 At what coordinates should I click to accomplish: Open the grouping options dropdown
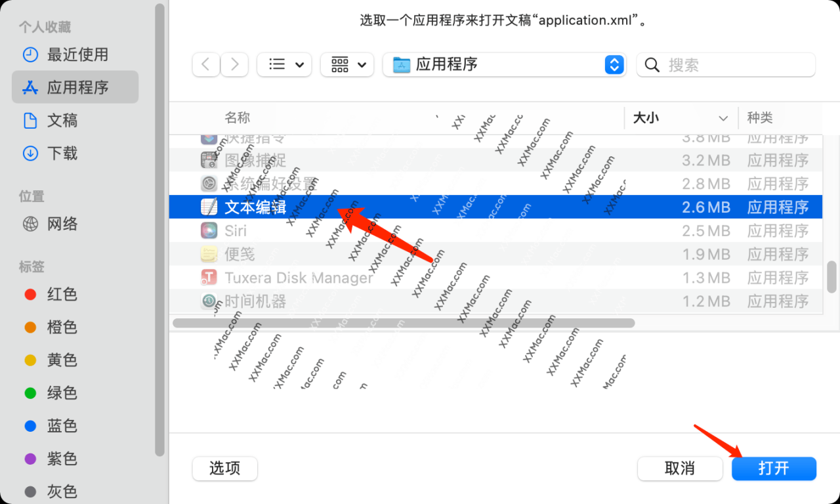pos(347,64)
